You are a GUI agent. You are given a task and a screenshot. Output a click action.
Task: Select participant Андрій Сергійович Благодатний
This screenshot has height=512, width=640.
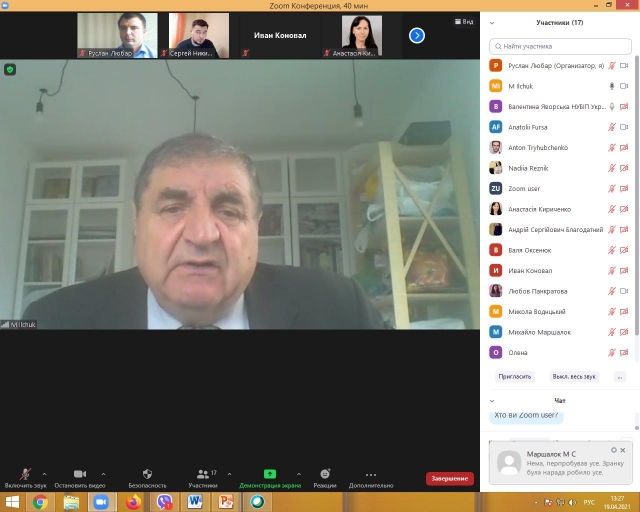(x=559, y=229)
